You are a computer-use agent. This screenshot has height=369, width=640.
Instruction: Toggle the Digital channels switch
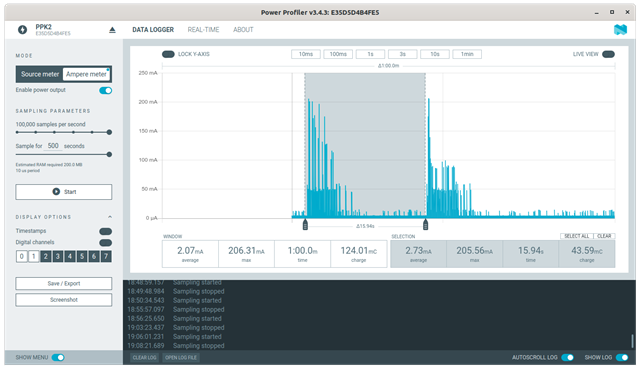106,243
